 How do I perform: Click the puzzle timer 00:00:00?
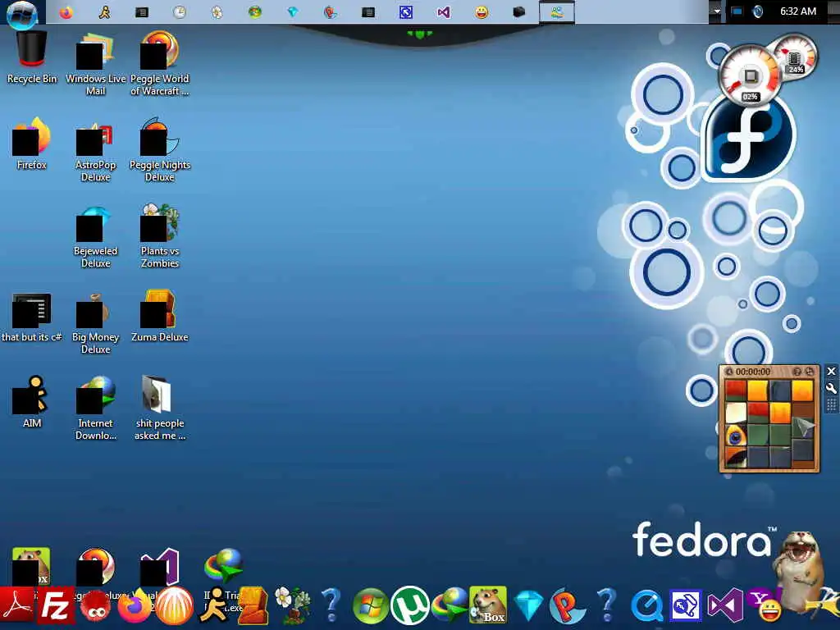753,372
